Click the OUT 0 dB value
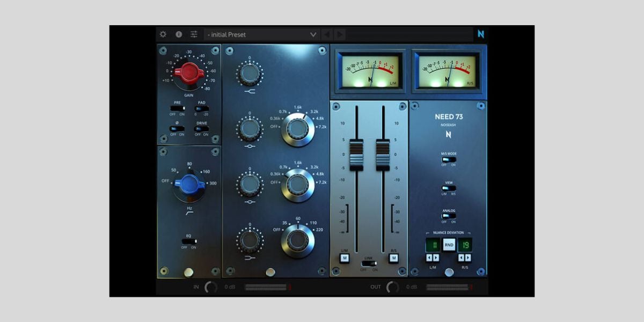Image resolution: width=644 pixels, height=322 pixels. [x=413, y=287]
